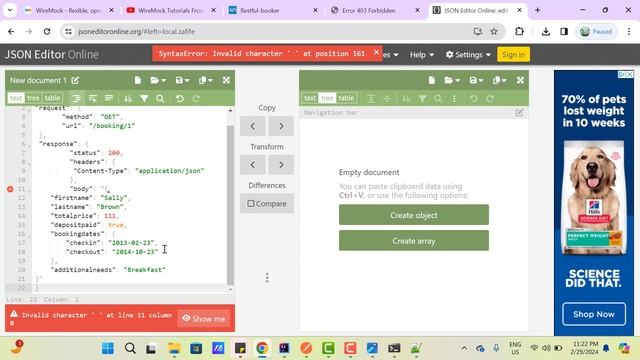The width and height of the screenshot is (640, 360).
Task: Open the taskbar's system tray overflow arrow
Action: (x=464, y=348)
